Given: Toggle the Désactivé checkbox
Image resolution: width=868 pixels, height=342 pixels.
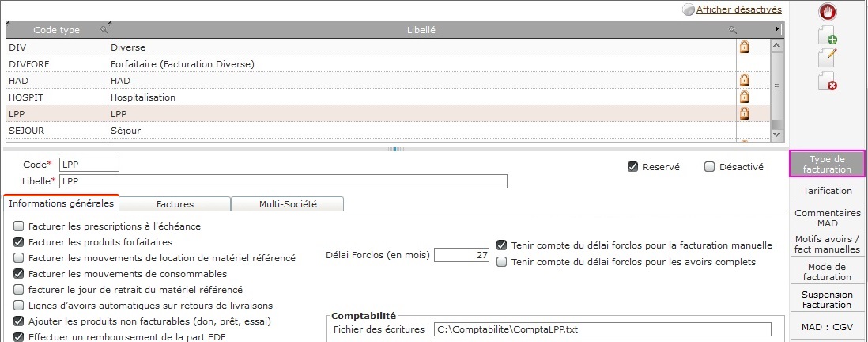Looking at the screenshot, I should [x=709, y=167].
